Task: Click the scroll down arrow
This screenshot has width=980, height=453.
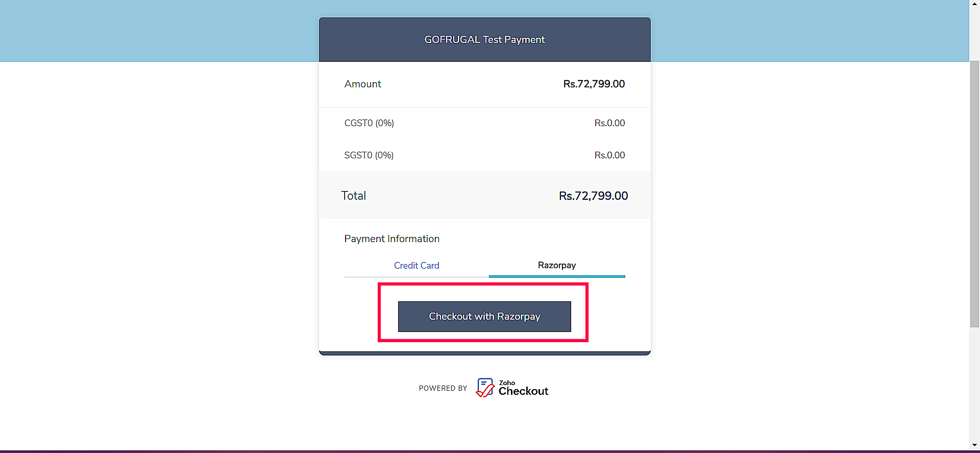Action: [x=974, y=445]
